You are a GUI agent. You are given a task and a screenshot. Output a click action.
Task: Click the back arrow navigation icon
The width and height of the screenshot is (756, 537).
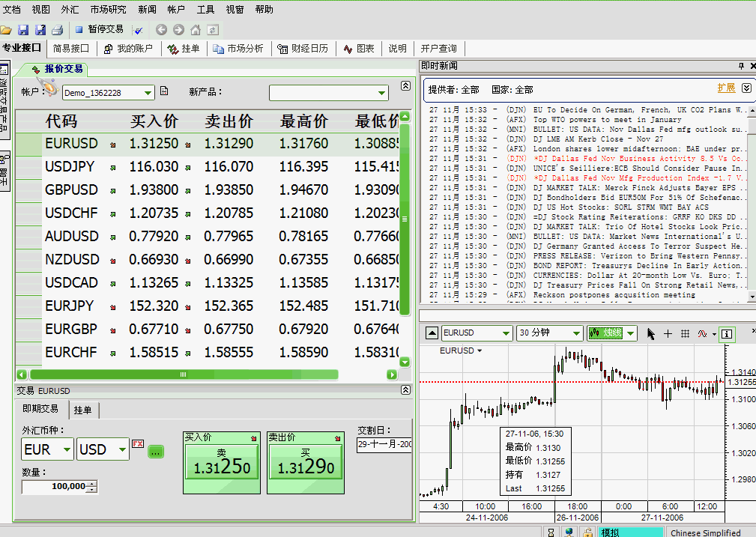[x=161, y=30]
